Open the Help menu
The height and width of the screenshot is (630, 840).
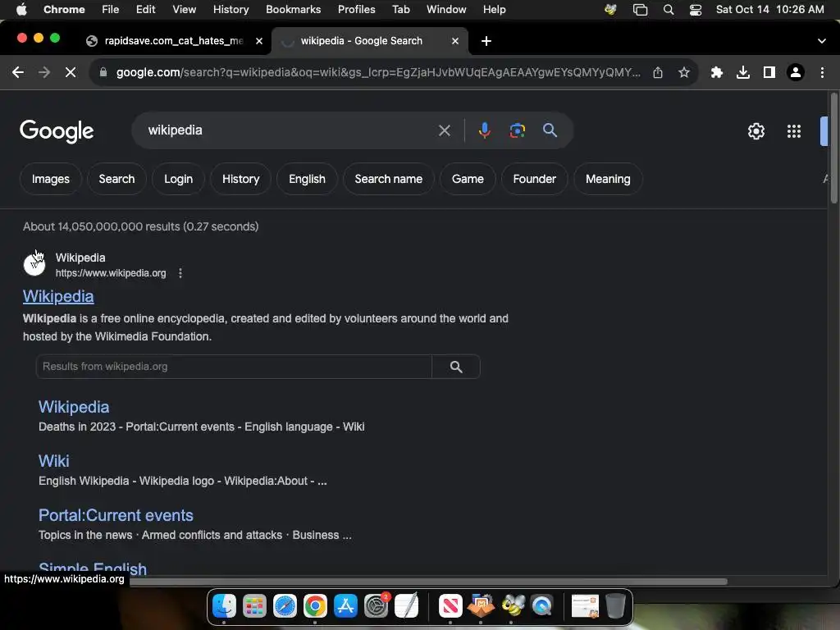point(494,10)
